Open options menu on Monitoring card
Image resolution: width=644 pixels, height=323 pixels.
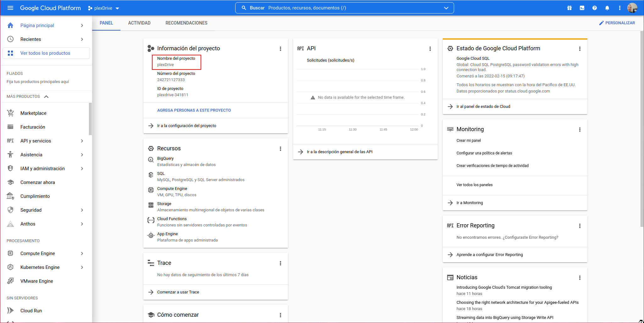(580, 130)
